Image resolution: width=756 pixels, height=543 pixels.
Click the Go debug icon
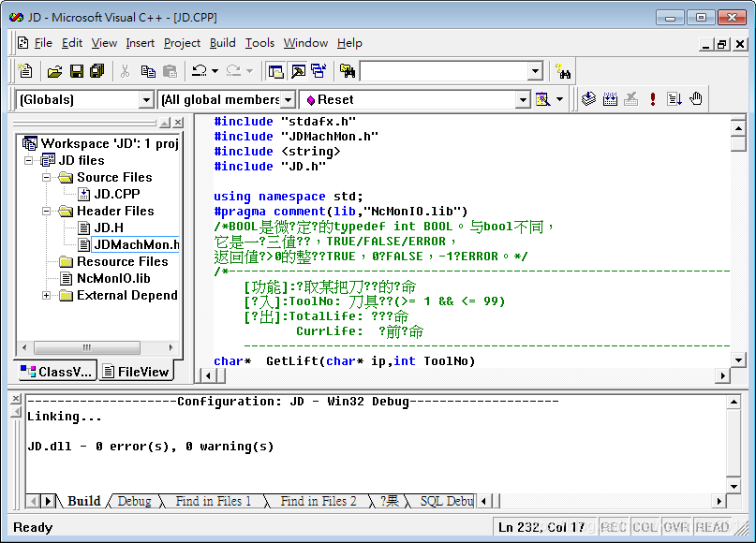[x=674, y=99]
